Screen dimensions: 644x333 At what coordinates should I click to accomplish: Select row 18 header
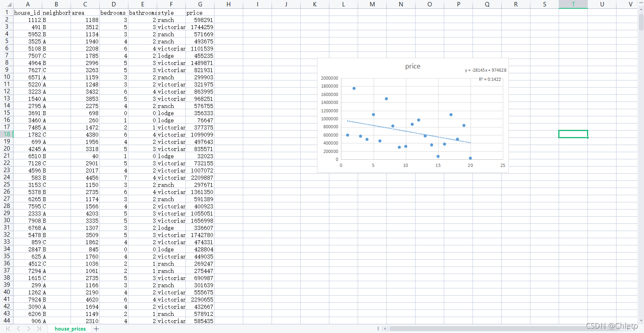[x=7, y=134]
